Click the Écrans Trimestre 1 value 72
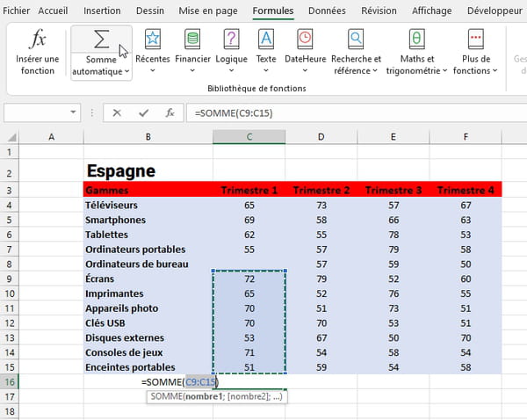This screenshot has width=527, height=420. [x=249, y=279]
